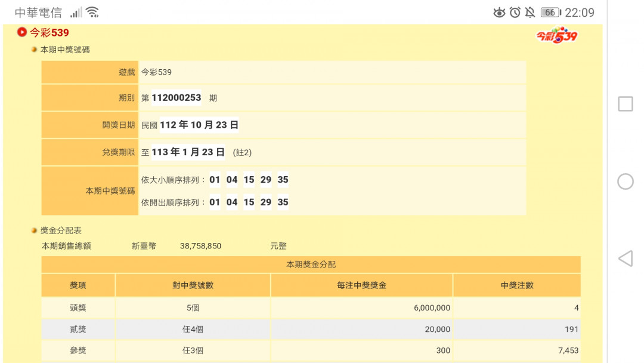Click the 參獎 prize row name

78,350
